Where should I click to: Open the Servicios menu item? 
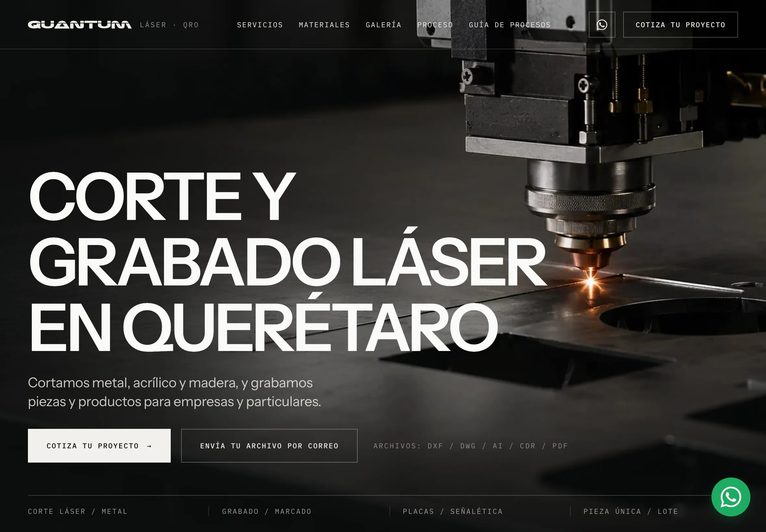260,25
